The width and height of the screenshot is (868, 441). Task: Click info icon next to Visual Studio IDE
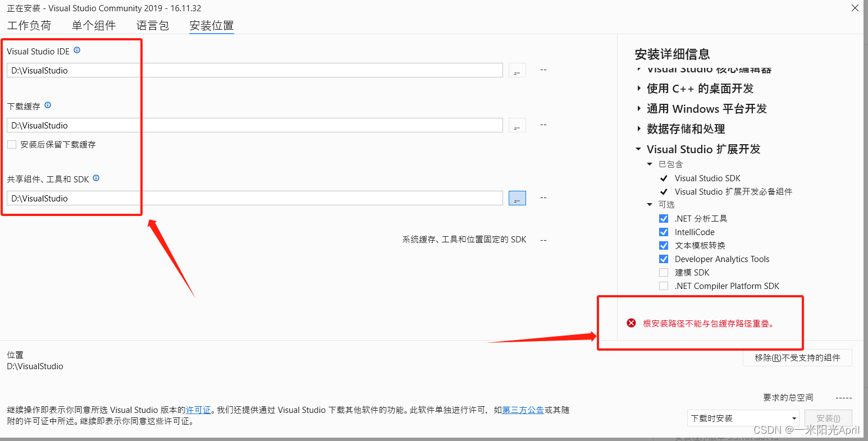[x=77, y=50]
